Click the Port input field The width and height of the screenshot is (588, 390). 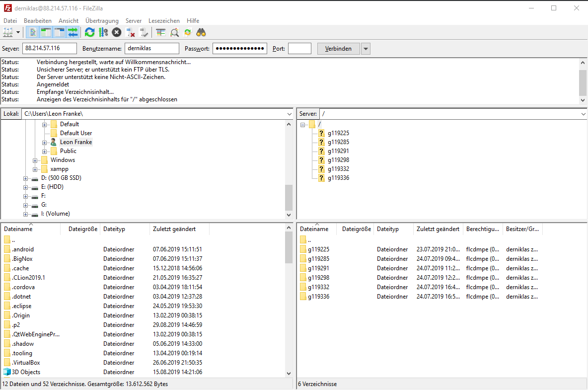[x=299, y=48]
